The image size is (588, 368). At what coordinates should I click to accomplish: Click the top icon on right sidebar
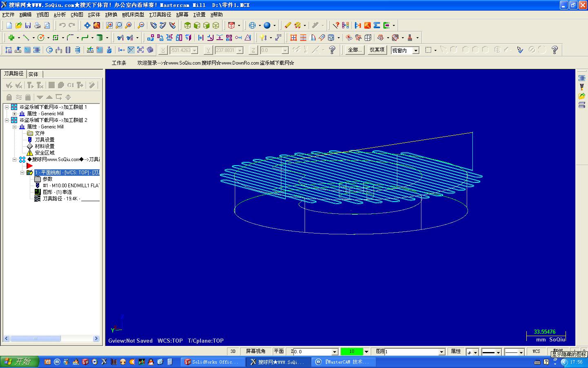point(582,78)
